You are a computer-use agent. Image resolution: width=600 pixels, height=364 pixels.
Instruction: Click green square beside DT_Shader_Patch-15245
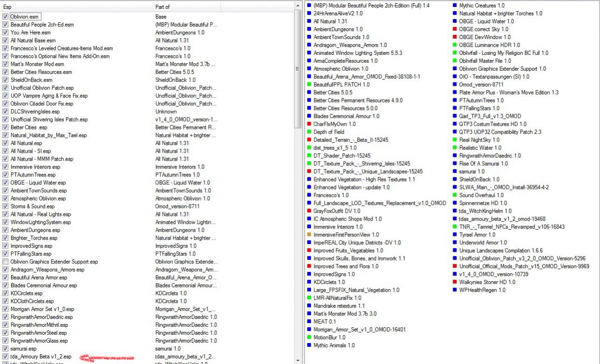(x=309, y=156)
